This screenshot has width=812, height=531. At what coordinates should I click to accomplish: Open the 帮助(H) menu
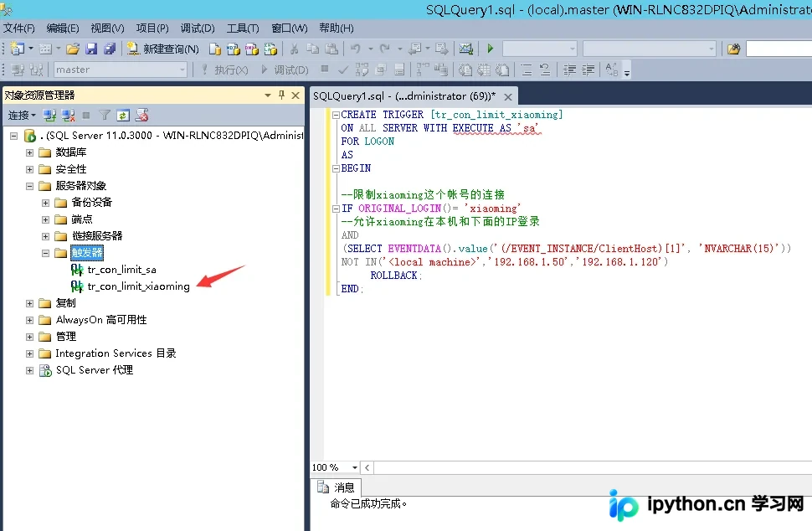(337, 28)
